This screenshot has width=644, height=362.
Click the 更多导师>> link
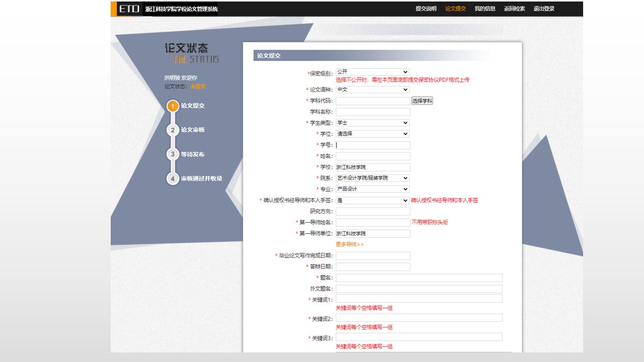(x=349, y=244)
